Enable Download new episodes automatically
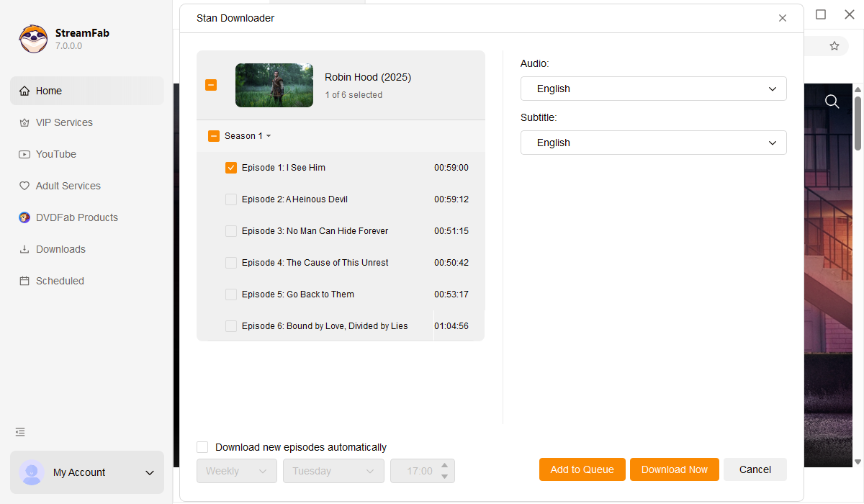This screenshot has height=504, width=864. point(202,447)
